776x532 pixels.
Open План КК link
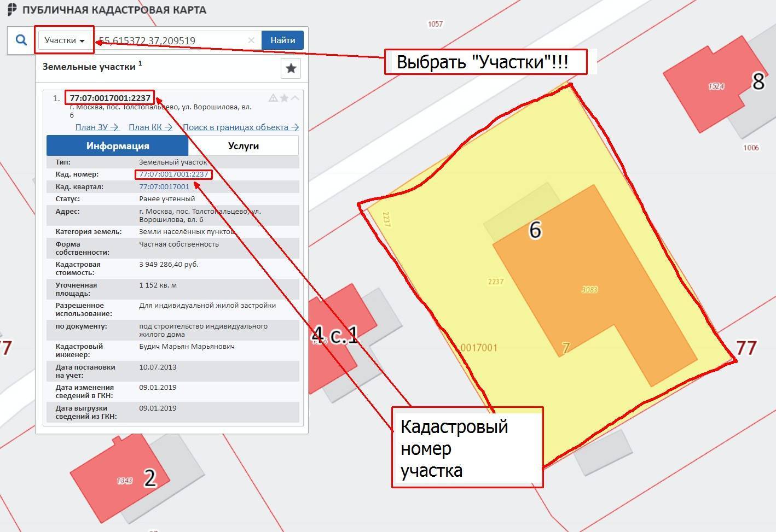coord(150,127)
